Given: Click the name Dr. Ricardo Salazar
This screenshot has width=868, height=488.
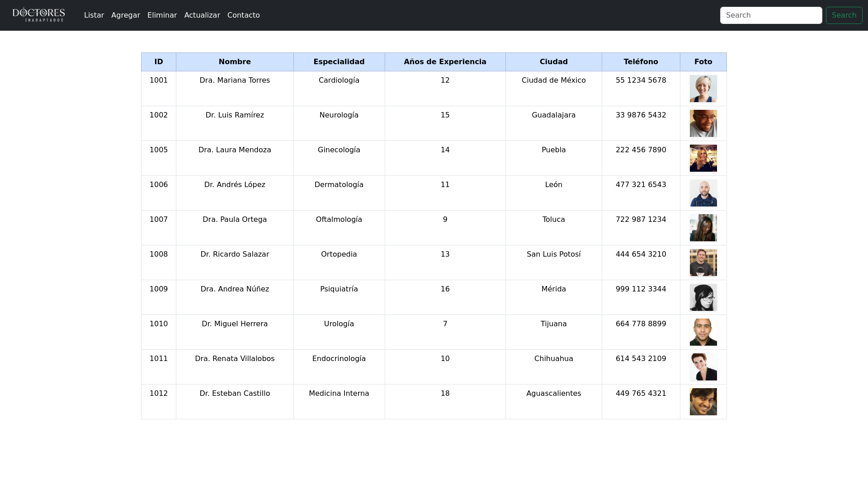Looking at the screenshot, I should coord(235,254).
